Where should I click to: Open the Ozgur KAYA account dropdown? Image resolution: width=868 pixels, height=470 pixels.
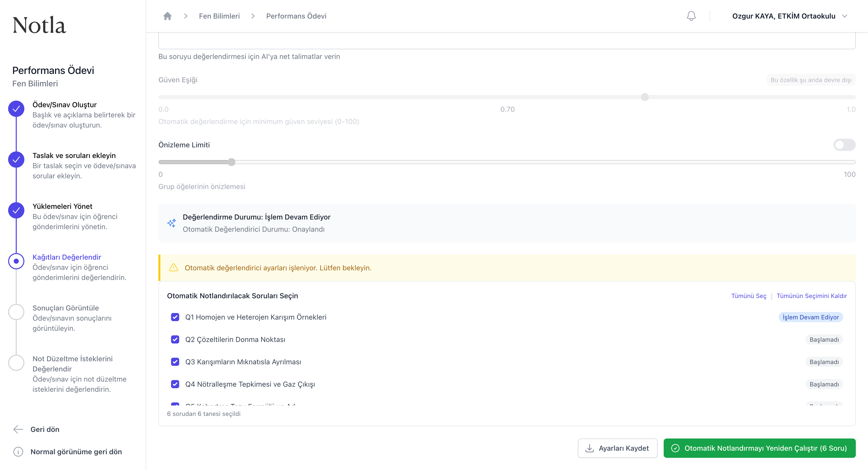(790, 16)
